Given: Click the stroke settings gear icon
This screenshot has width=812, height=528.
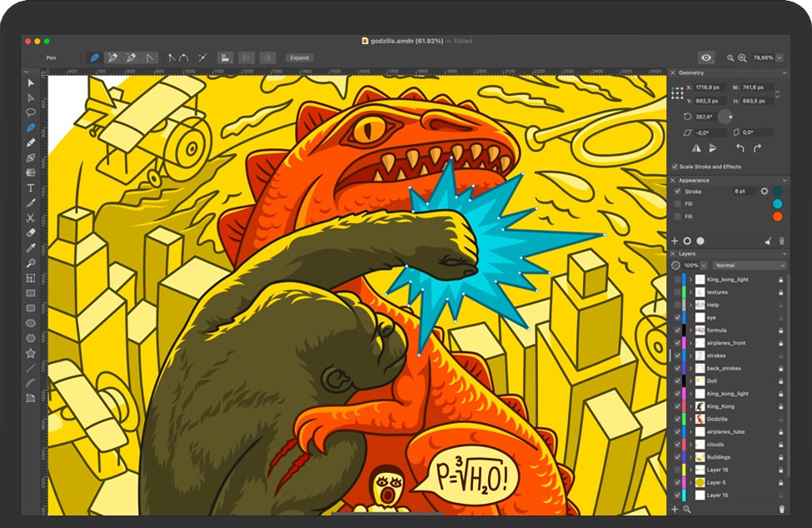Looking at the screenshot, I should (x=764, y=192).
